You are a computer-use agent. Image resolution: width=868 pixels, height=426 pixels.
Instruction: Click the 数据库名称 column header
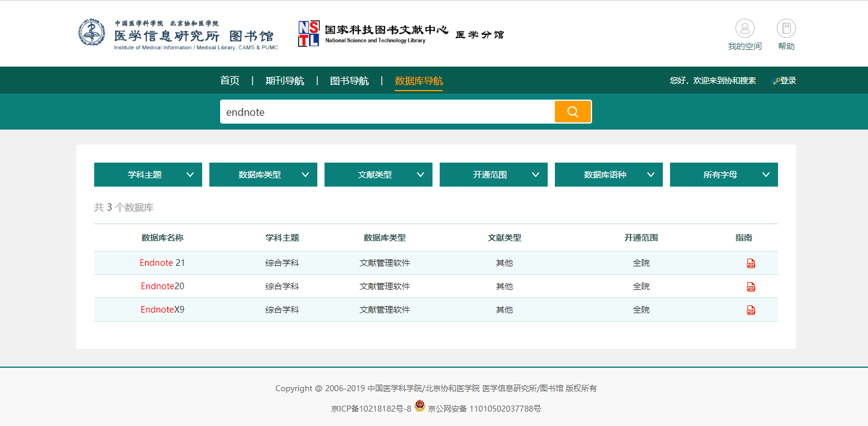pyautogui.click(x=163, y=238)
